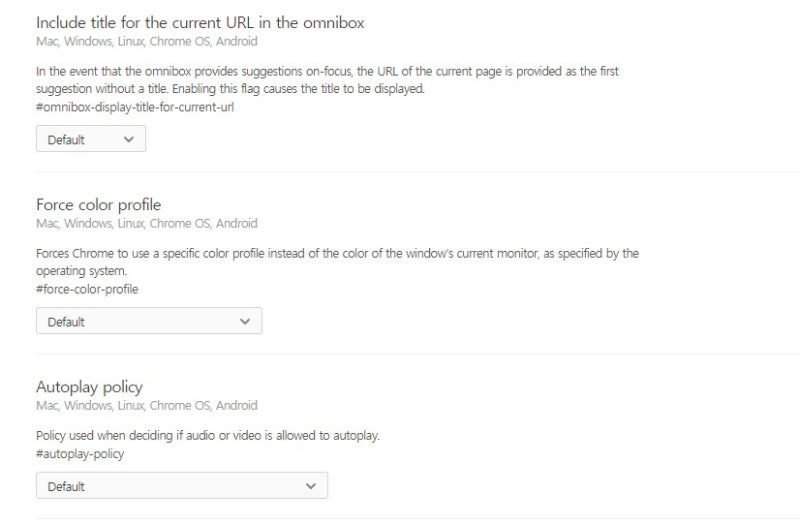Click the platform list under Force color profile
800x525 pixels.
[146, 223]
